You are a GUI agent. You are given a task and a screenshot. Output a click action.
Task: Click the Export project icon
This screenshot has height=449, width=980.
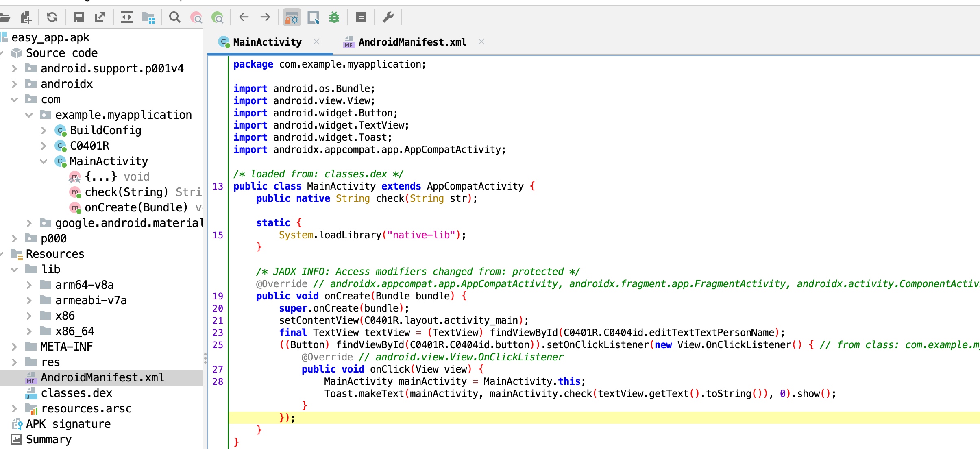click(100, 17)
